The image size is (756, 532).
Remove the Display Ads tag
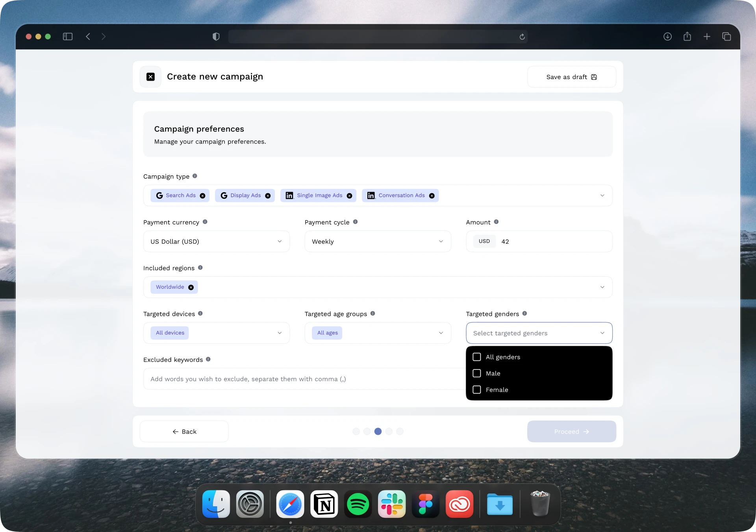[268, 196]
